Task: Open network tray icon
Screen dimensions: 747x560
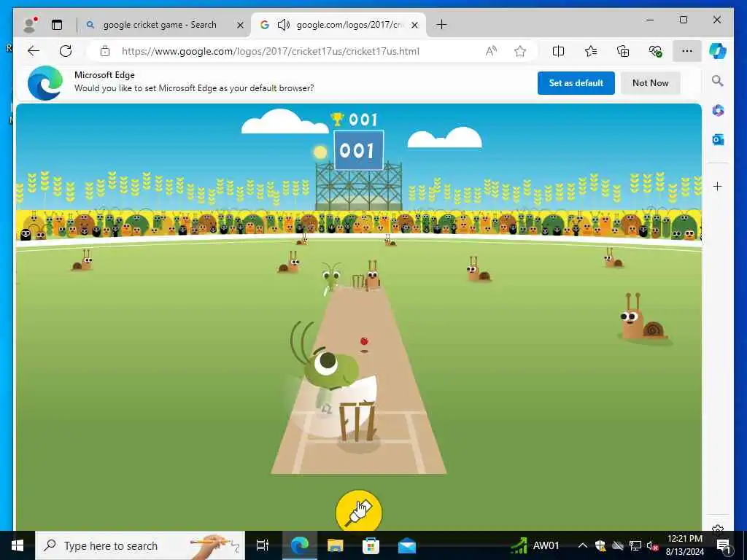Action: click(x=635, y=545)
